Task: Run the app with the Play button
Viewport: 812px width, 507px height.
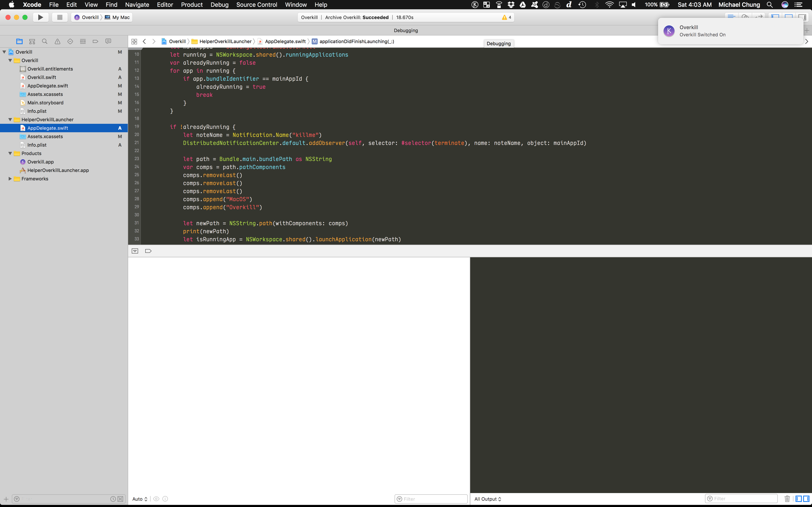Action: pyautogui.click(x=40, y=17)
